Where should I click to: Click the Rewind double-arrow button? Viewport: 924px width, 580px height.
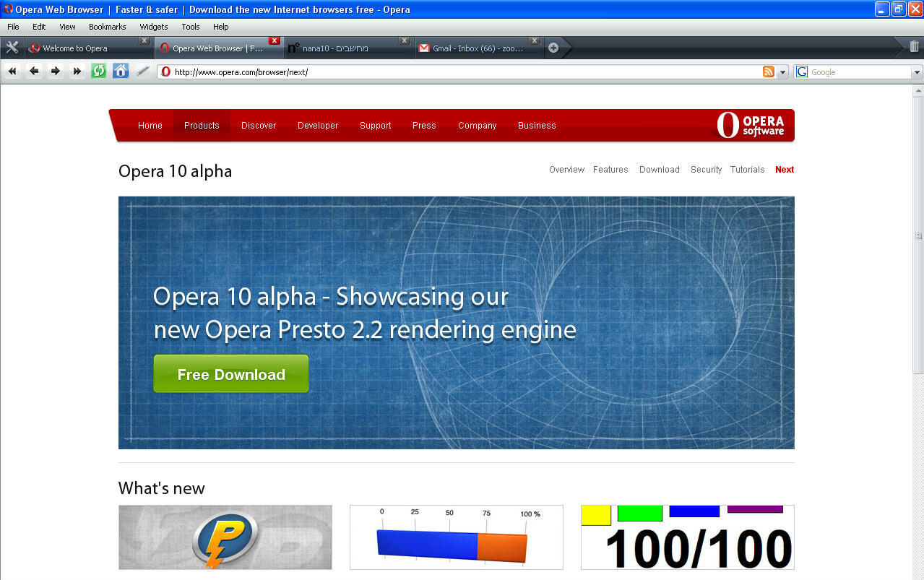click(x=12, y=71)
